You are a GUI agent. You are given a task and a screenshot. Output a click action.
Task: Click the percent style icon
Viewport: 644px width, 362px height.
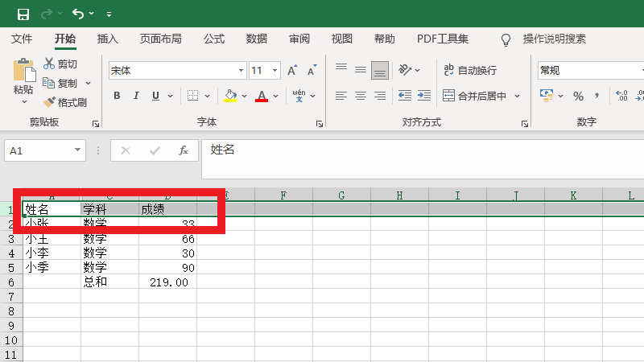tap(578, 96)
